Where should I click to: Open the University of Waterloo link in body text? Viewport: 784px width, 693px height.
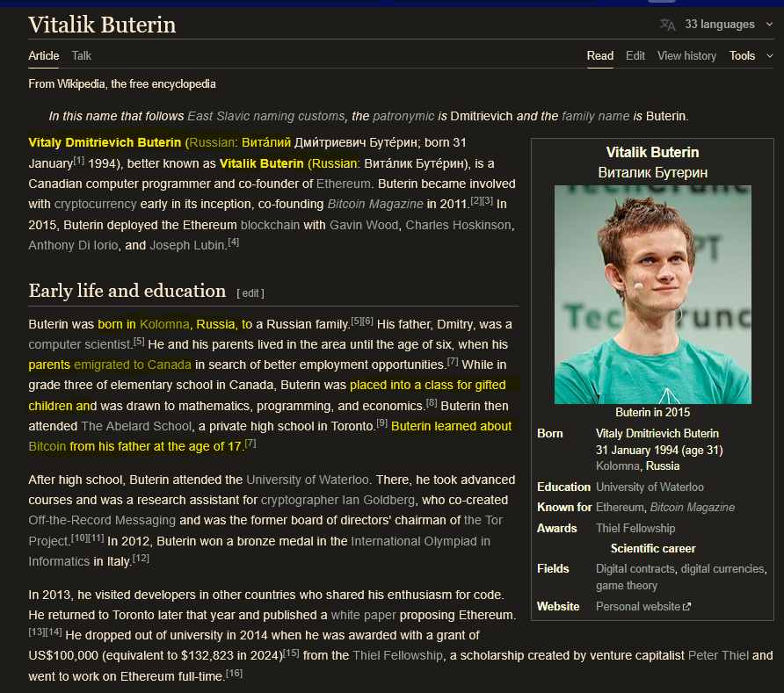pos(308,480)
